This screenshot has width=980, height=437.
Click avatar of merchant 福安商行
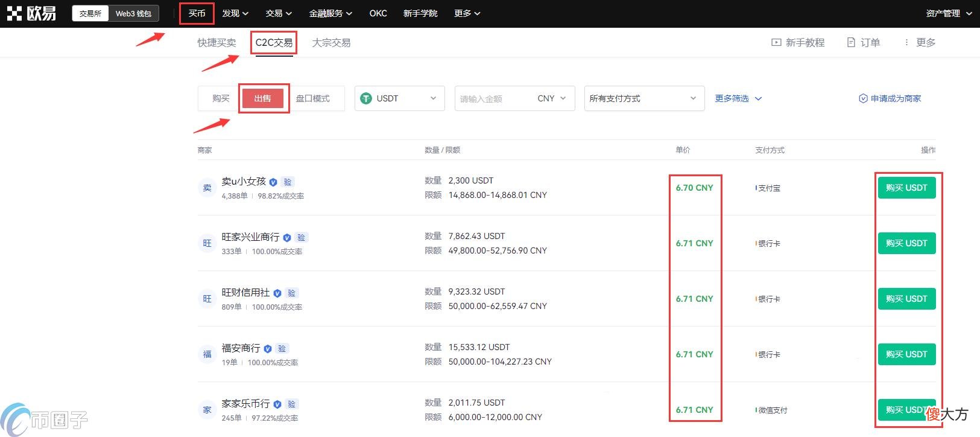click(x=207, y=354)
